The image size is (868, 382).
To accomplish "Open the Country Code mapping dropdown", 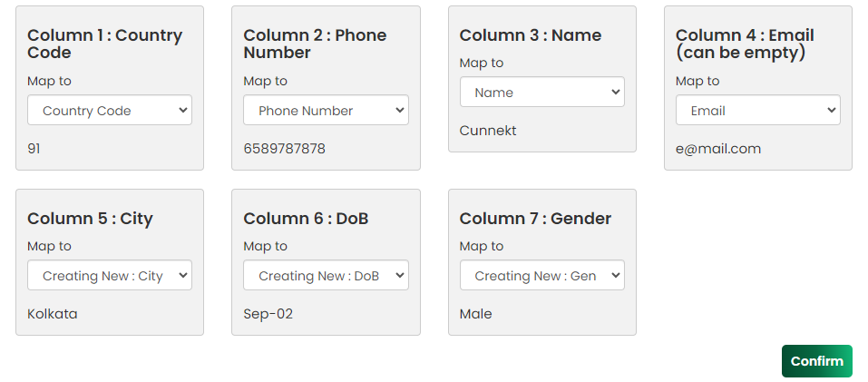I will (110, 110).
